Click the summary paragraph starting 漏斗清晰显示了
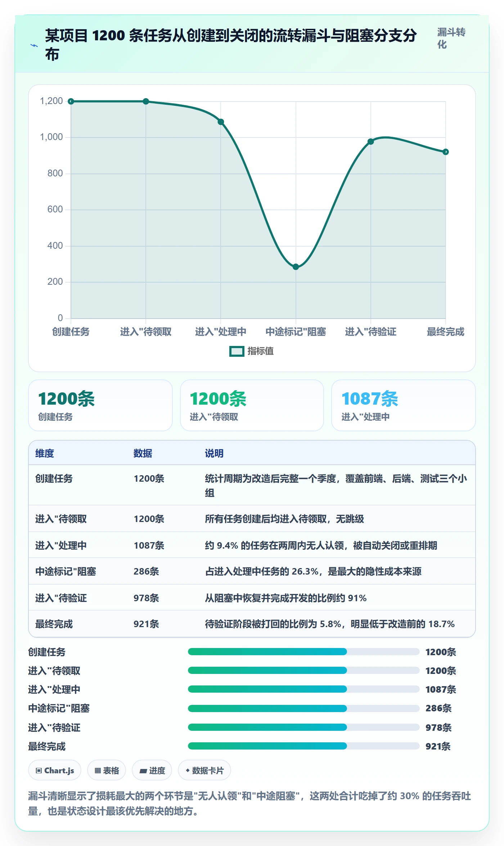The height and width of the screenshot is (846, 504). coord(249,804)
